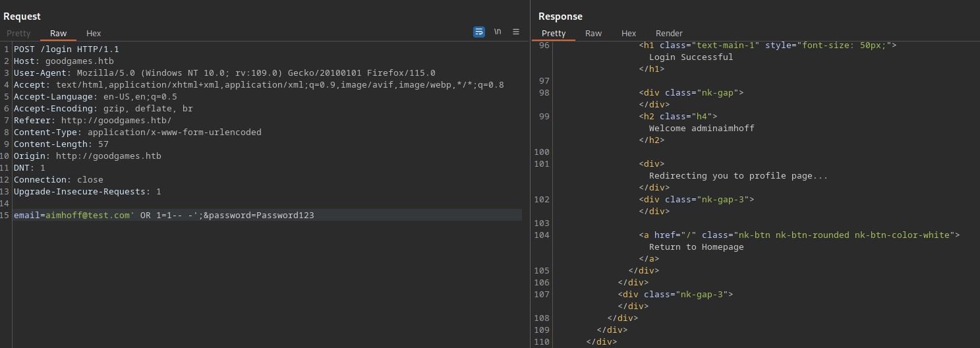
Task: Toggle the word wrap icon in Request
Action: (x=479, y=32)
